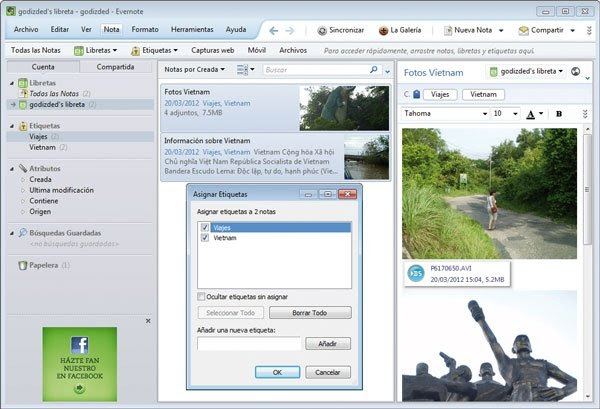The image size is (600, 409).
Task: Click the Archivos shortcut
Action: pos(293,51)
